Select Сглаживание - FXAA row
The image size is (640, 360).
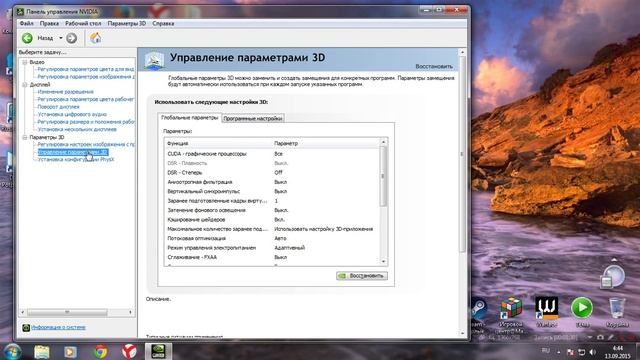(x=271, y=257)
